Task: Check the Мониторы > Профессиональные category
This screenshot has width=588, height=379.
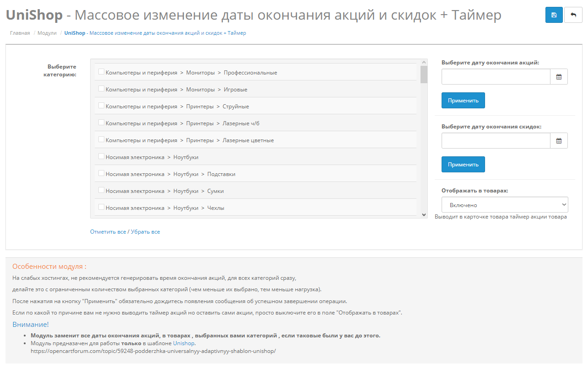Action: (x=102, y=72)
